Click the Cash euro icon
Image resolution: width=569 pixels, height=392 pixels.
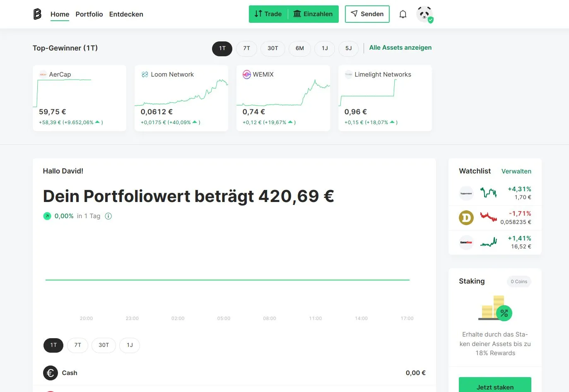(x=50, y=373)
